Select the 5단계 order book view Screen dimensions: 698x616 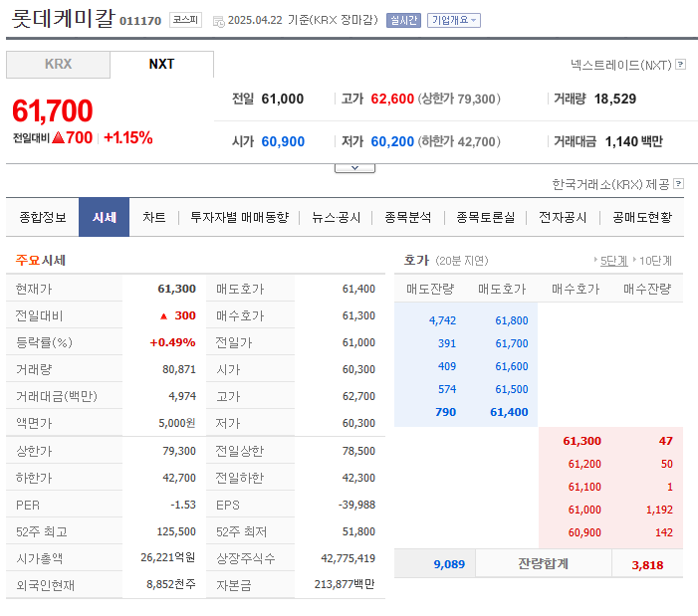[x=614, y=261]
